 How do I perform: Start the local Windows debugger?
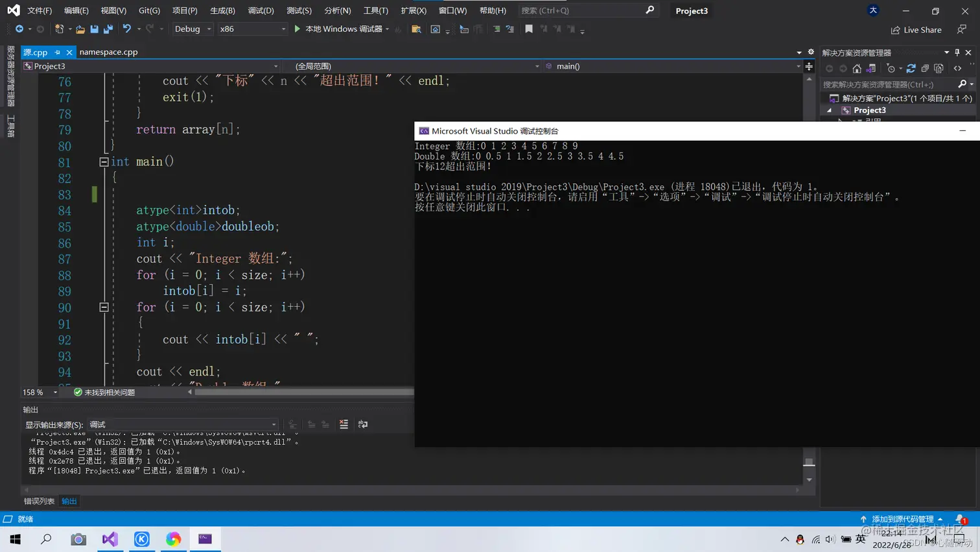[x=339, y=29]
